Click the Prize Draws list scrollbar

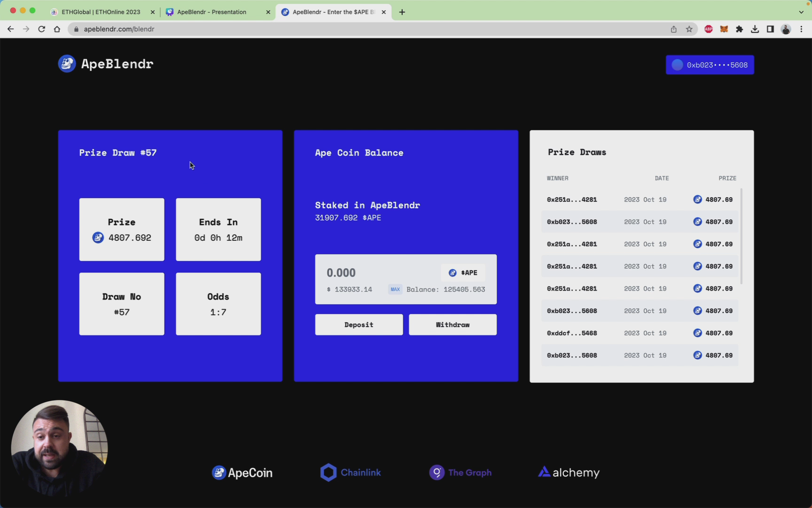tap(742, 236)
